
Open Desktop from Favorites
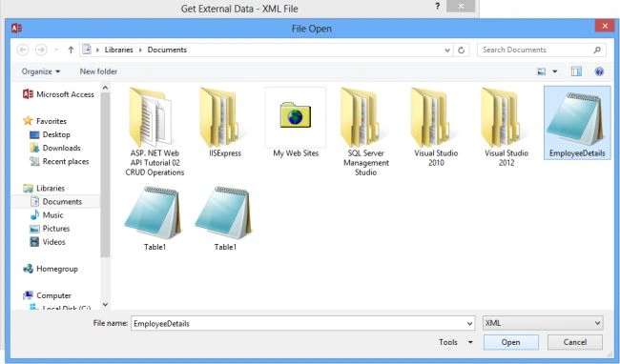(51, 134)
